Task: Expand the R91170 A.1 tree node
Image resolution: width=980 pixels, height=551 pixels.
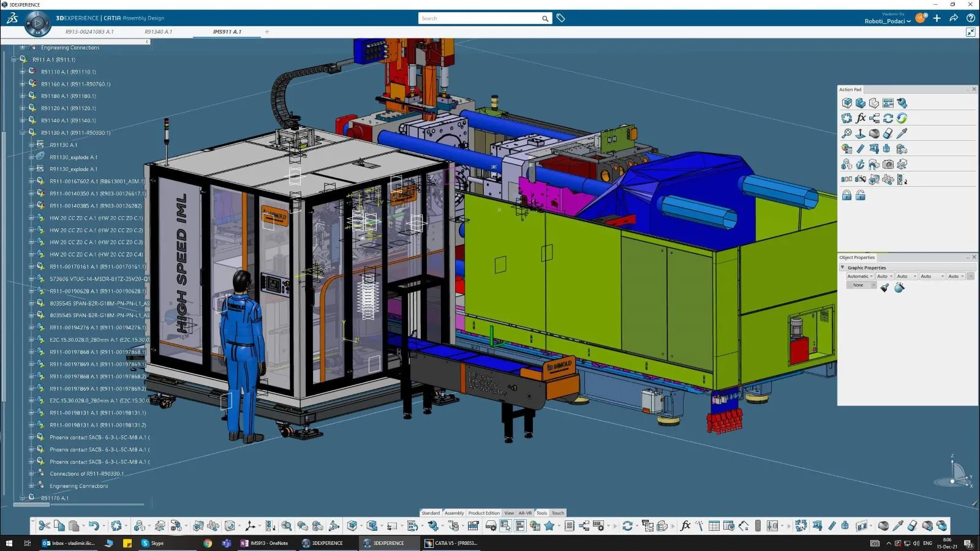Action: (23, 498)
